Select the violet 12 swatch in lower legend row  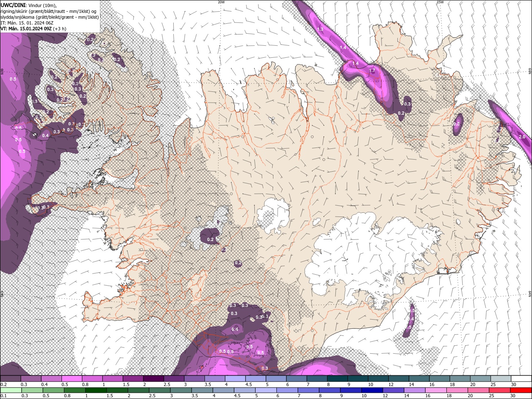coord(393,390)
